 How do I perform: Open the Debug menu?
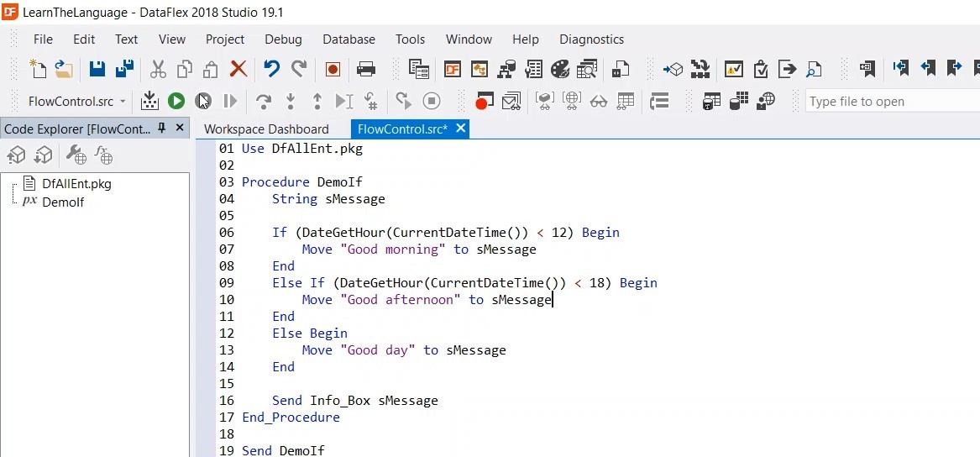(x=283, y=39)
